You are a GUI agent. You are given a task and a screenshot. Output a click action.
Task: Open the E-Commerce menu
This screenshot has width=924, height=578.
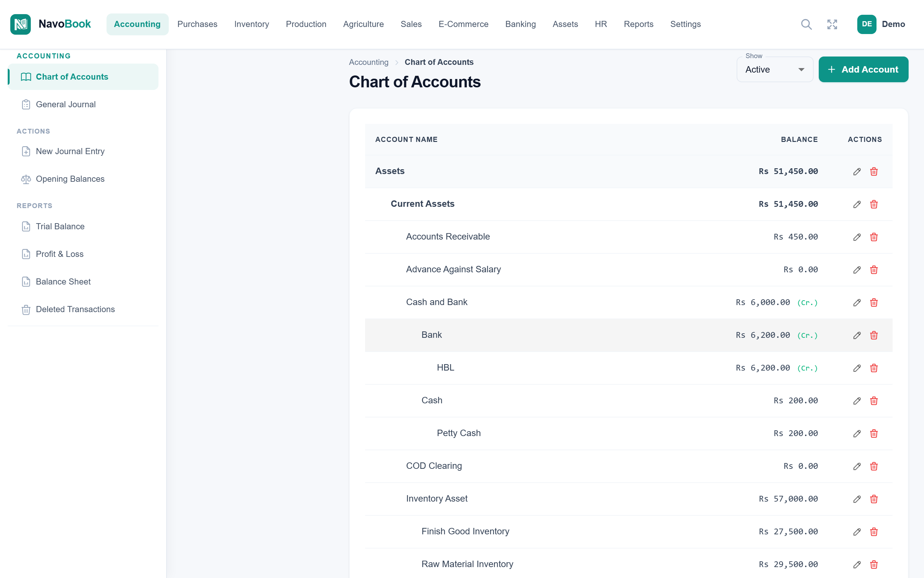(x=463, y=24)
